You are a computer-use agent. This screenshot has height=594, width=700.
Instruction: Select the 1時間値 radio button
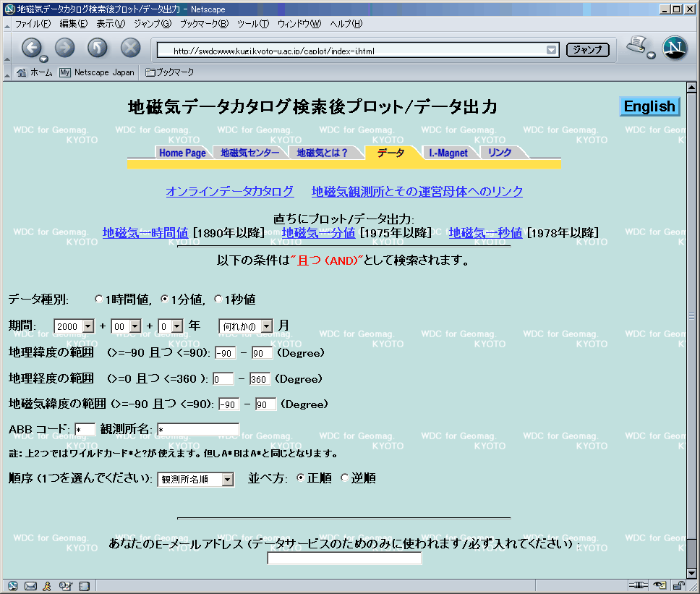tap(98, 299)
